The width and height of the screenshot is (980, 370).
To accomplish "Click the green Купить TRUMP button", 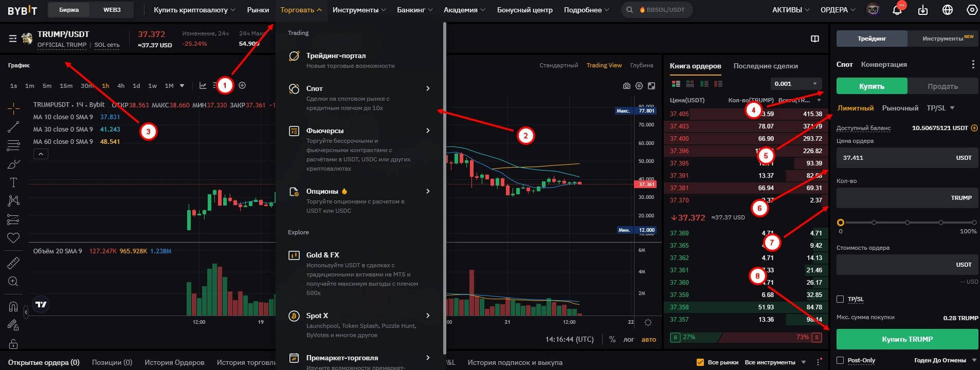I will click(x=907, y=339).
